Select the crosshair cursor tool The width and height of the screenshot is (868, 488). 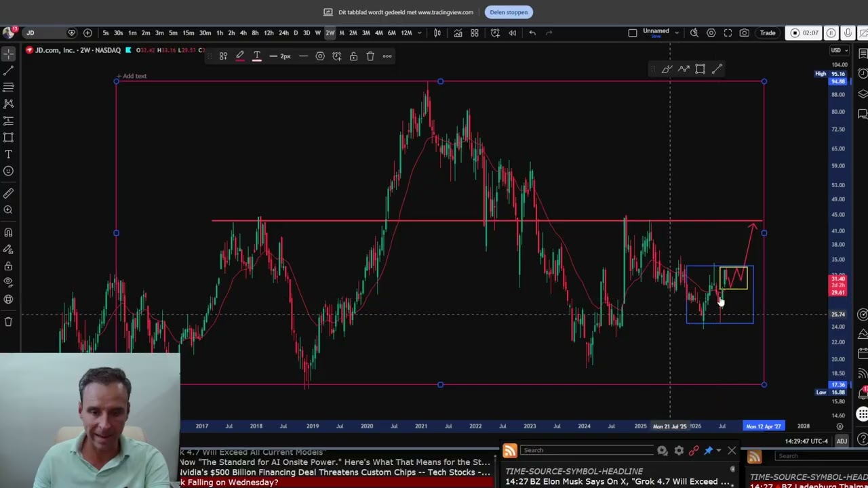pos(8,54)
